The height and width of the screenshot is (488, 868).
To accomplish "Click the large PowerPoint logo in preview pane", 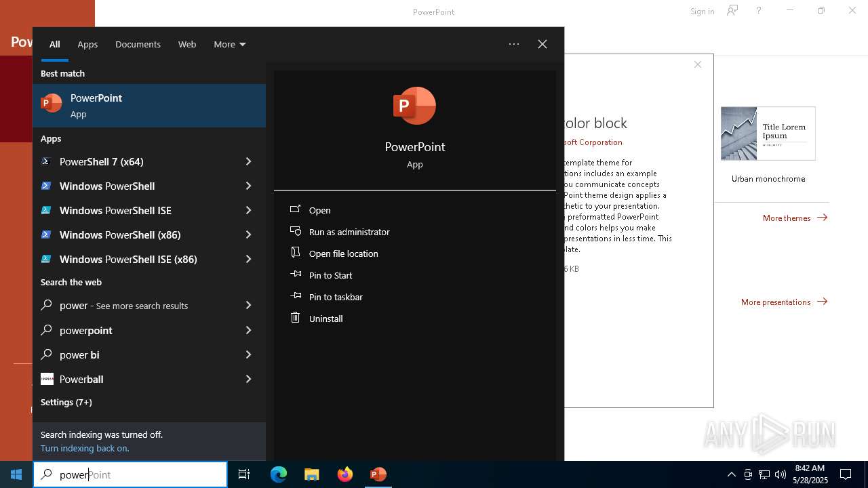I will (414, 106).
